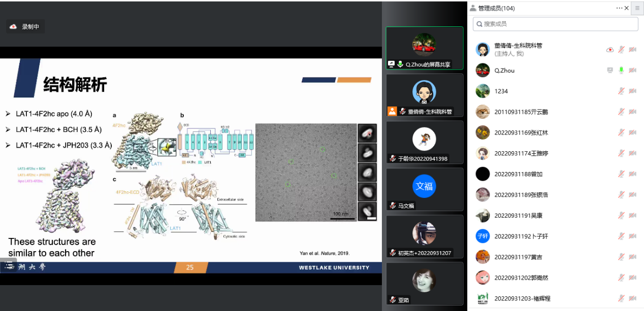This screenshot has width=644, height=311.
Task: Click the Q.Zhou screen sharing video tile
Action: click(424, 48)
